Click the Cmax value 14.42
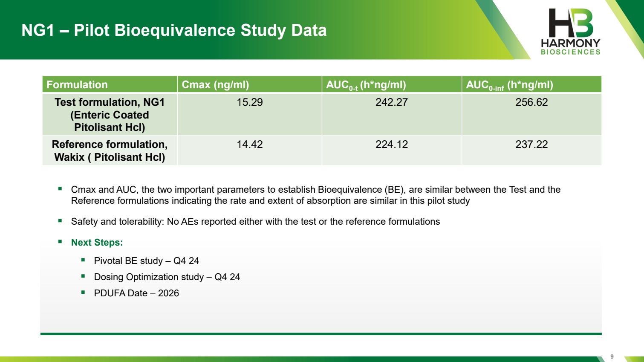This screenshot has width=644, height=362. point(250,145)
